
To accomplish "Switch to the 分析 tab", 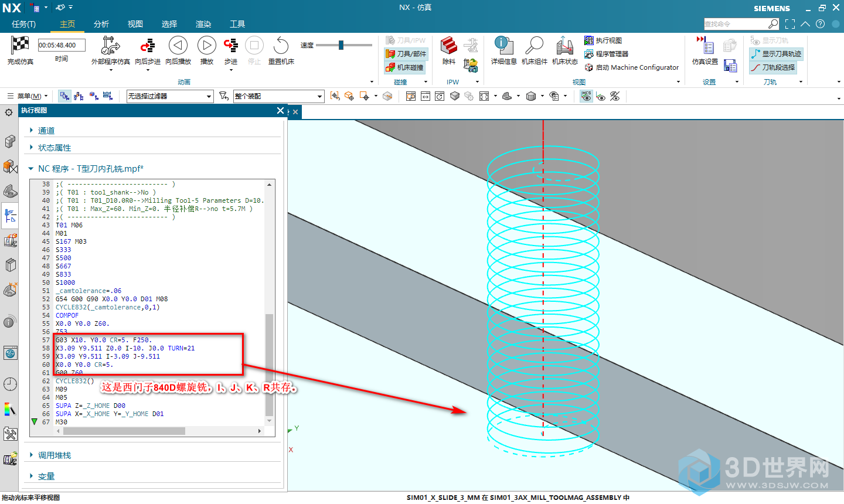I will pos(101,24).
